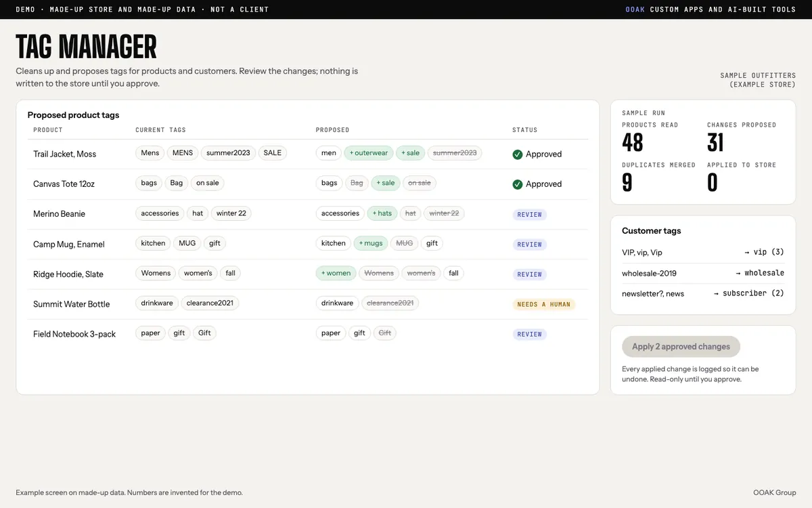
Task: Select the proposed '+ hats' tag
Action: pyautogui.click(x=382, y=213)
